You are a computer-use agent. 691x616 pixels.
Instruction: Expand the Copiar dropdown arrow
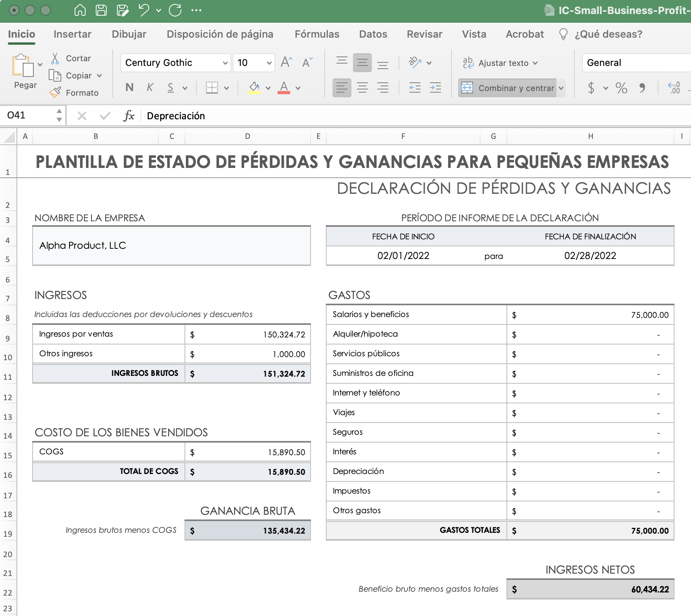point(99,75)
